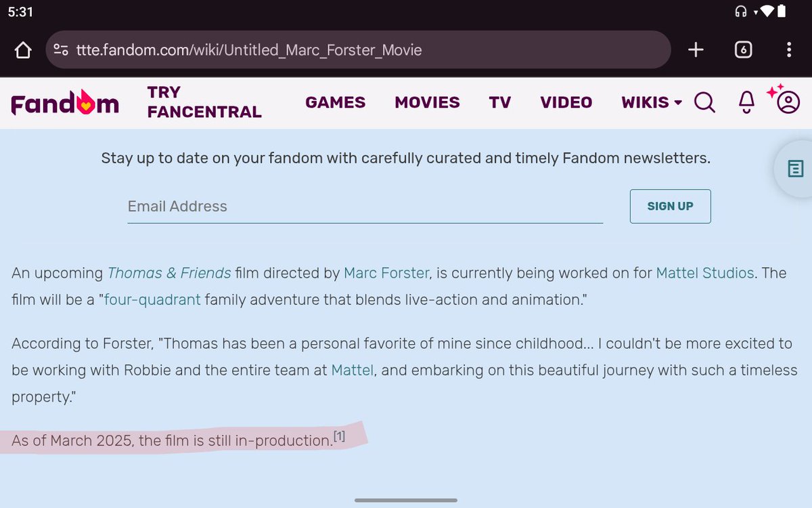This screenshot has width=812, height=508.
Task: Open a new browser tab
Action: (695, 49)
